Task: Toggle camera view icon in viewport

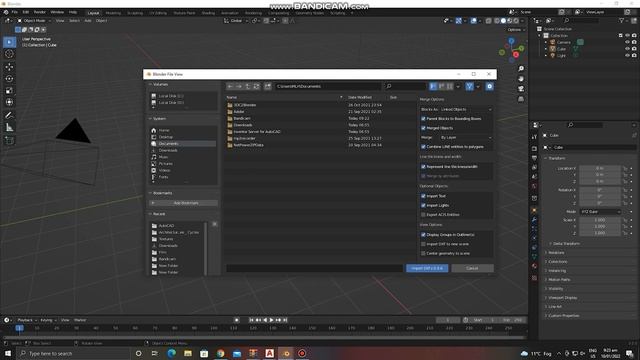Action: pyautogui.click(x=521, y=89)
